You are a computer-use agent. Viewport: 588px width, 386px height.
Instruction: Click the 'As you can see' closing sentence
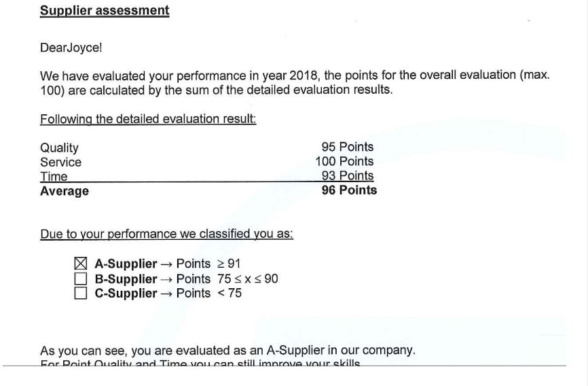point(227,351)
